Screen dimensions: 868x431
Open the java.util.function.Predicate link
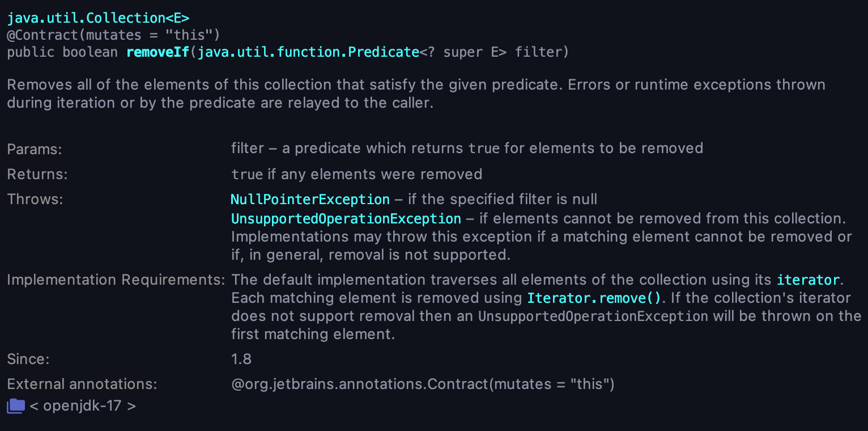pyautogui.click(x=308, y=53)
